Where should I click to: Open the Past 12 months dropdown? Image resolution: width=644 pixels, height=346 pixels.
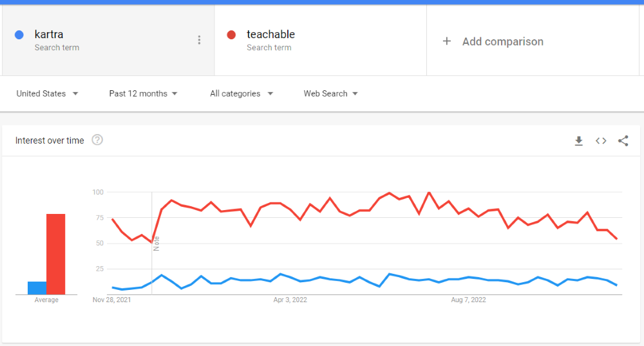click(143, 93)
